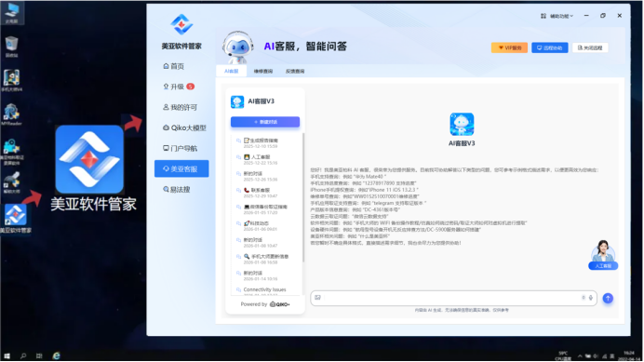Open the 回收站 desktop icon
The height and width of the screenshot is (362, 644).
click(11, 47)
